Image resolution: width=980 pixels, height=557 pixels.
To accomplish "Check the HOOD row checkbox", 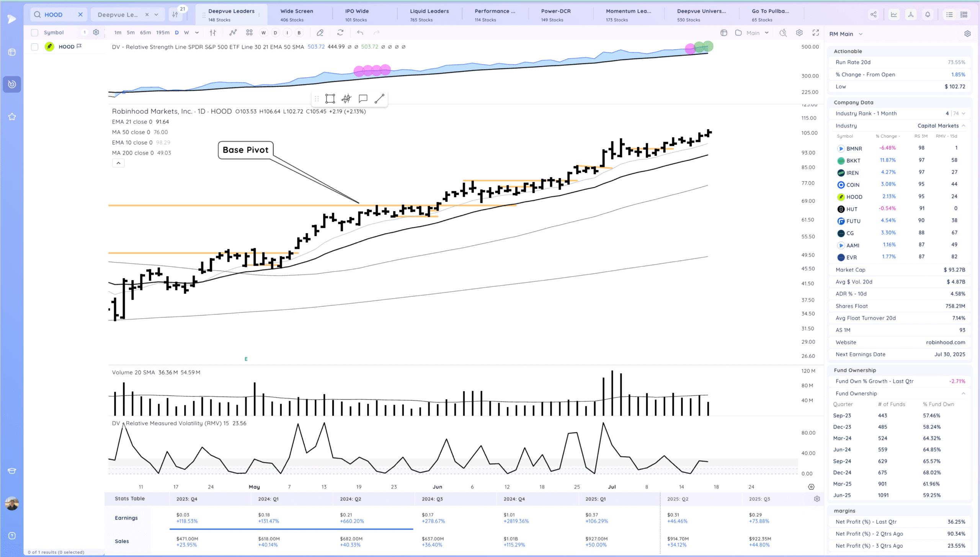I will click(34, 47).
